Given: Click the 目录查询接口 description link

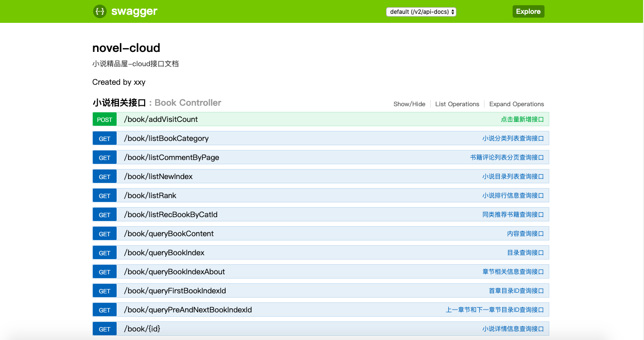Looking at the screenshot, I should coord(525,252).
